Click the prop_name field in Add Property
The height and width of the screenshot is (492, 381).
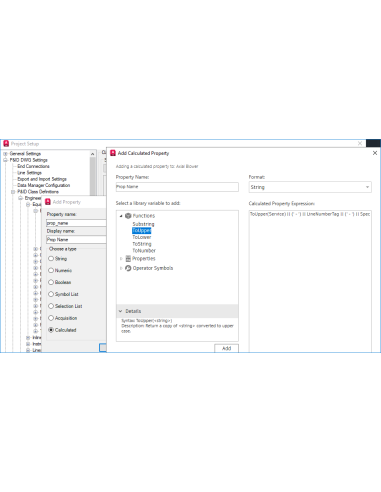76,223
